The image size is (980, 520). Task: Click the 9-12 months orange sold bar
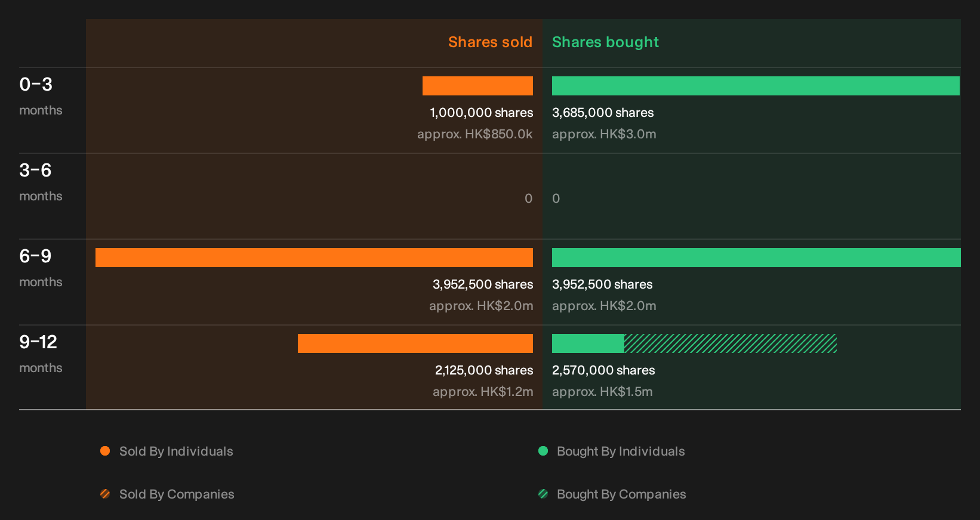pos(415,343)
